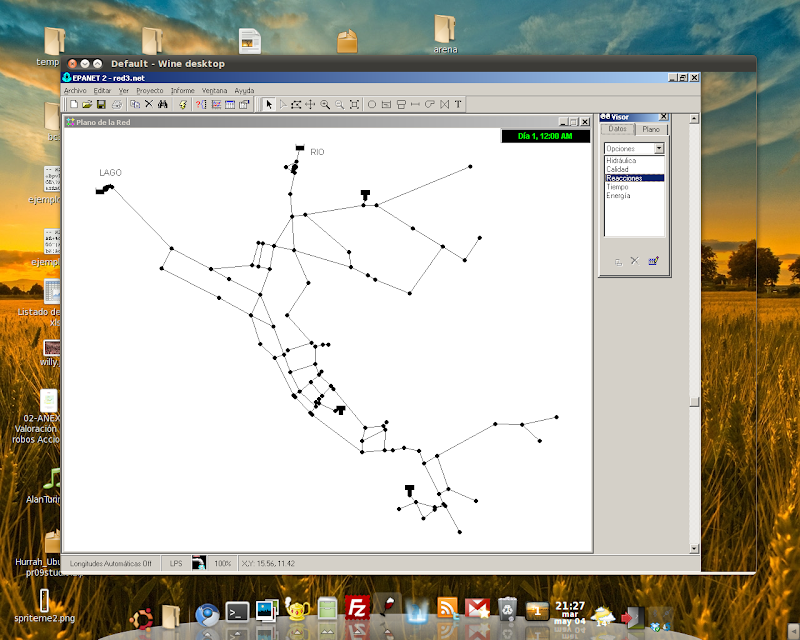
Task: Open the Informe menu
Action: (x=183, y=90)
